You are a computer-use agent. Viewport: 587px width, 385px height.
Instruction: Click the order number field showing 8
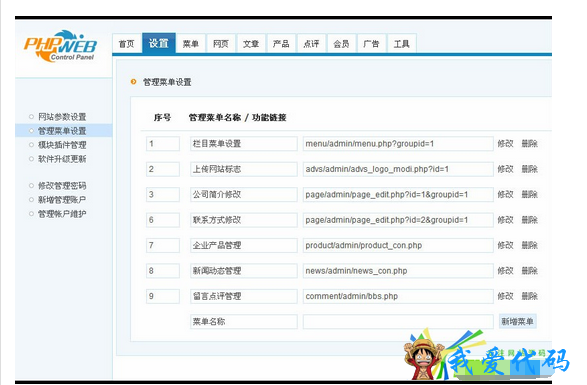point(163,271)
